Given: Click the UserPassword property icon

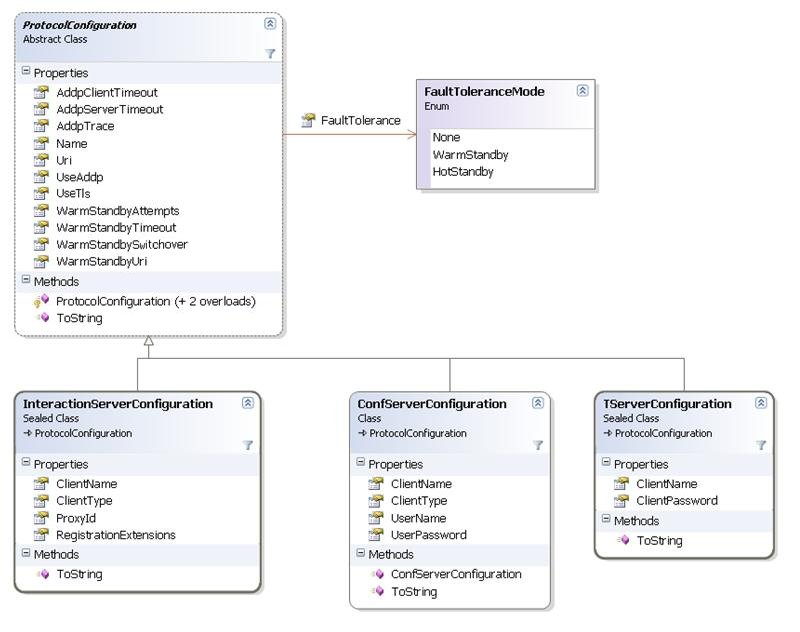Looking at the screenshot, I should [376, 535].
